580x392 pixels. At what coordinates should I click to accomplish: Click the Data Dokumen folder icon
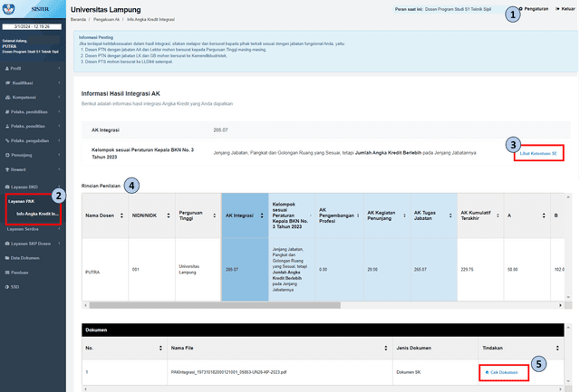pos(7,258)
